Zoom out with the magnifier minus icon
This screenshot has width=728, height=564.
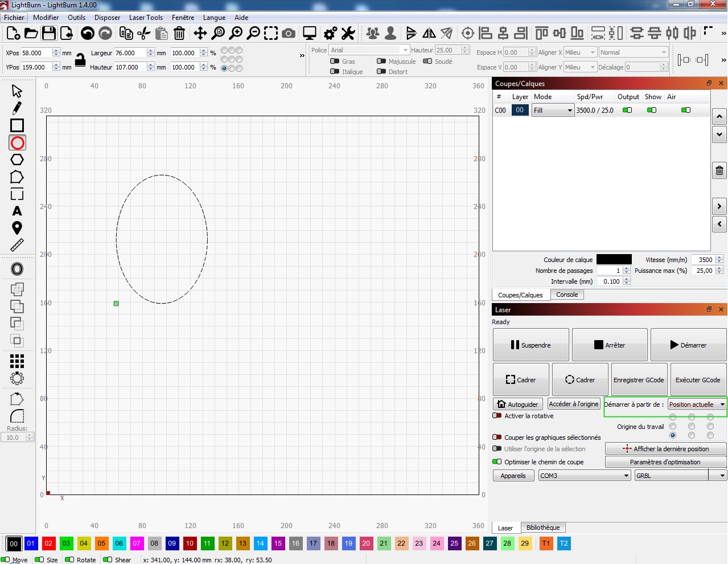tap(253, 33)
